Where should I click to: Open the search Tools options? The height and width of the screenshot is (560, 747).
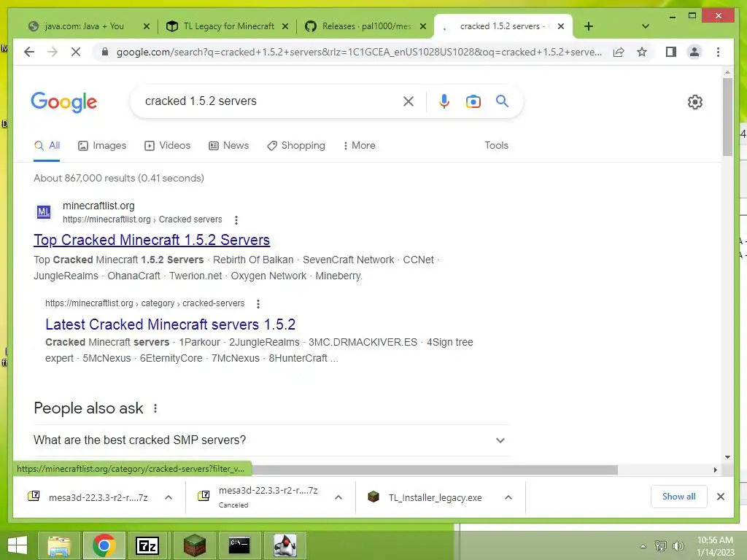[496, 145]
